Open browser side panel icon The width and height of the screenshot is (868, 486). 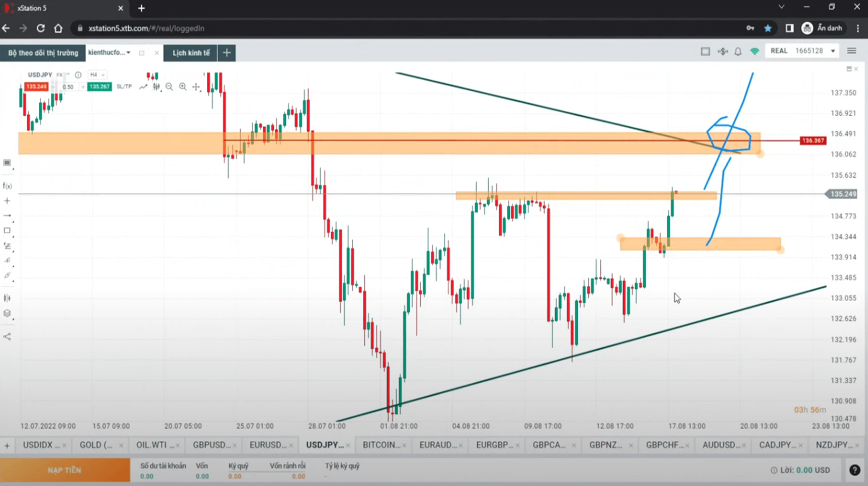tap(790, 28)
